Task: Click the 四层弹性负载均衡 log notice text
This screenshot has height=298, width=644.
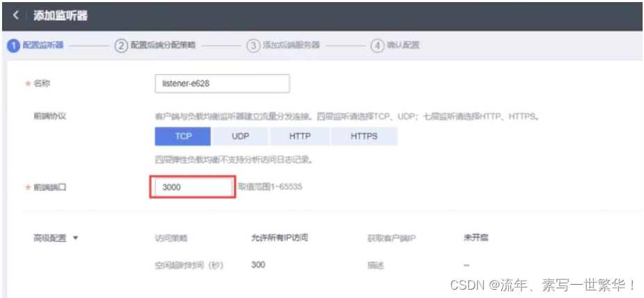Action: pyautogui.click(x=234, y=160)
